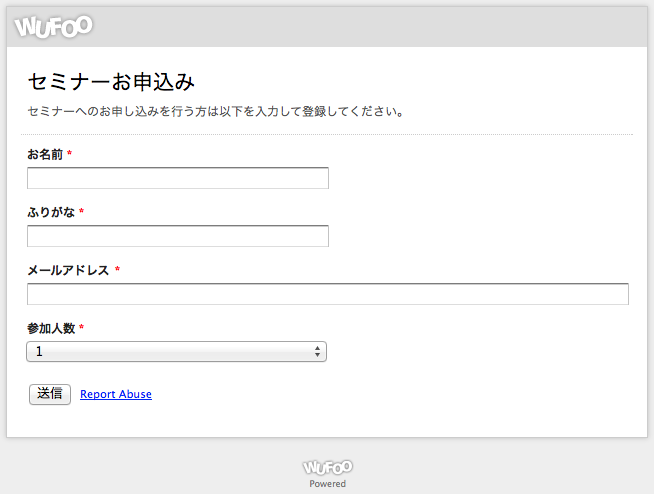Click the red asterisk beside 参加人数
Screen dimensions: 654x494
click(x=82, y=329)
